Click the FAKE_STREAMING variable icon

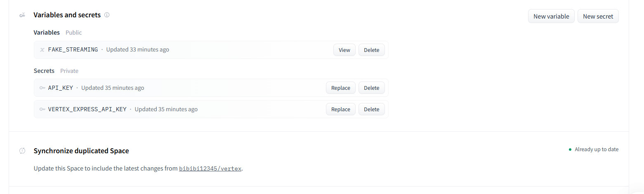pos(42,50)
